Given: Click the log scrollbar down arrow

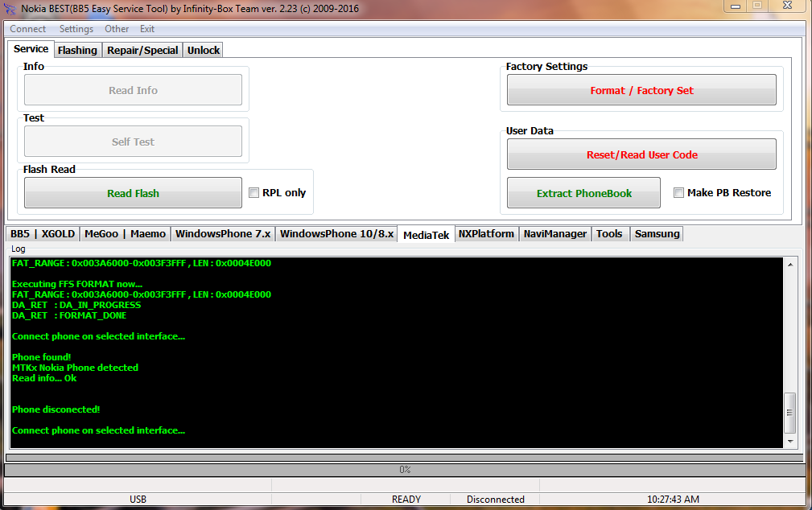Looking at the screenshot, I should coord(790,442).
